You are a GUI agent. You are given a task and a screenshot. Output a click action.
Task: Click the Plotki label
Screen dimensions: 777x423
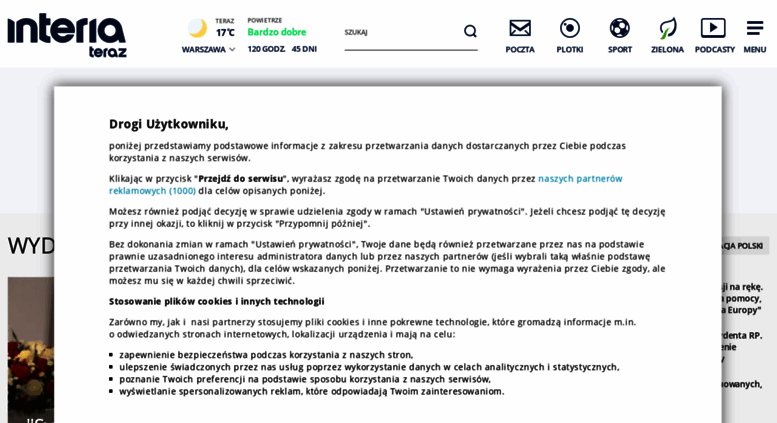tap(569, 50)
